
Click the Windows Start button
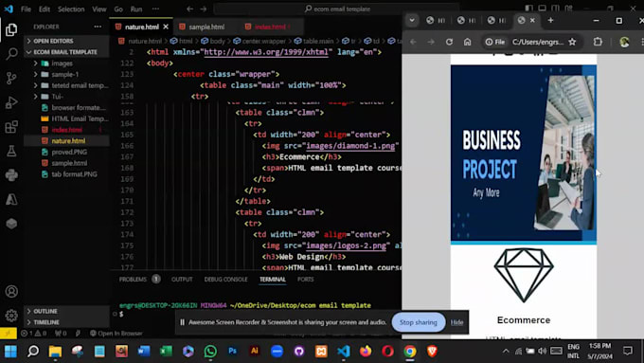point(10,351)
